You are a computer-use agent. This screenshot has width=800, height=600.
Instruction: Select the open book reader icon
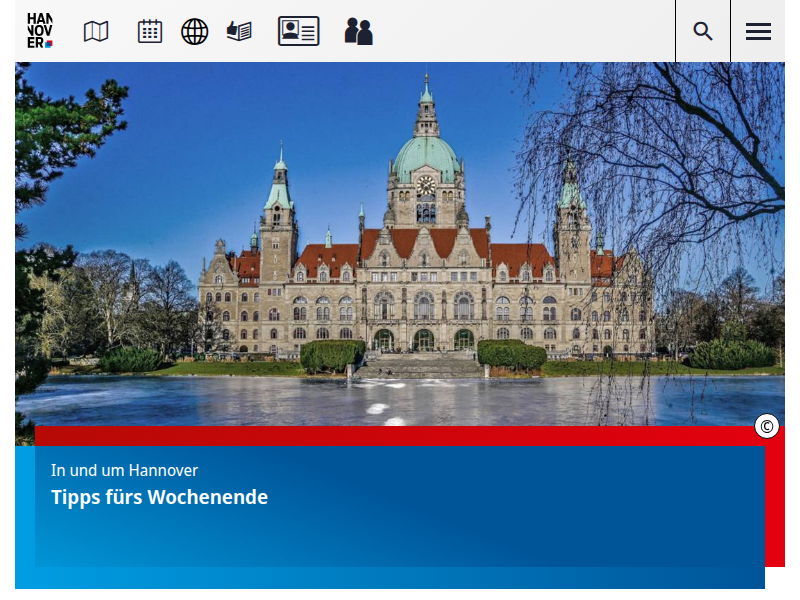coord(239,31)
